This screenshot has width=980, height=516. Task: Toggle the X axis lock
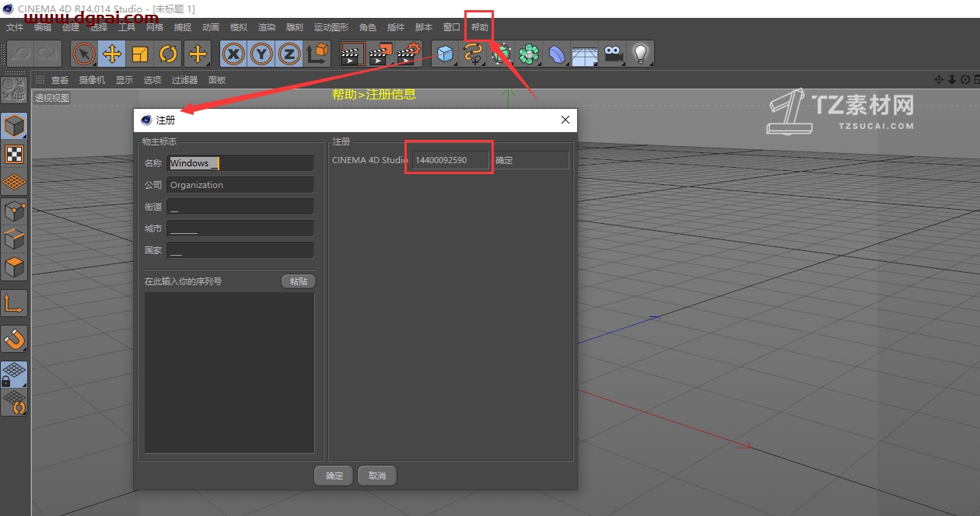coord(233,54)
